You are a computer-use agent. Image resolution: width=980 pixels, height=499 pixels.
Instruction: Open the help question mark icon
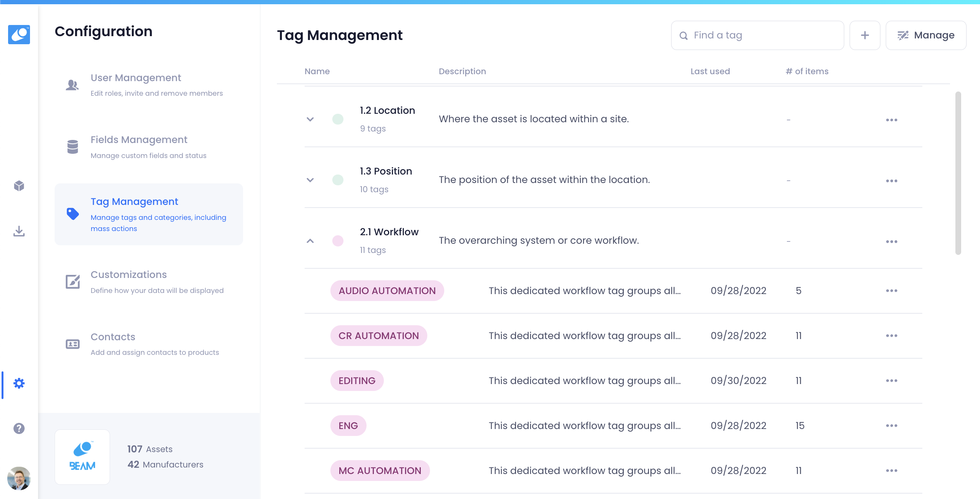click(x=19, y=428)
